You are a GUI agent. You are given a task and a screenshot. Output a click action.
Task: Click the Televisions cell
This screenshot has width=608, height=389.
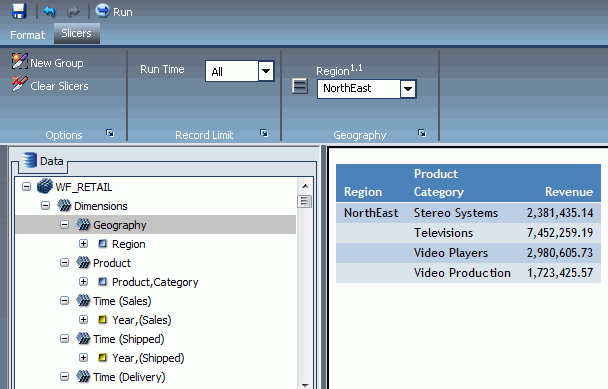pyautogui.click(x=443, y=233)
